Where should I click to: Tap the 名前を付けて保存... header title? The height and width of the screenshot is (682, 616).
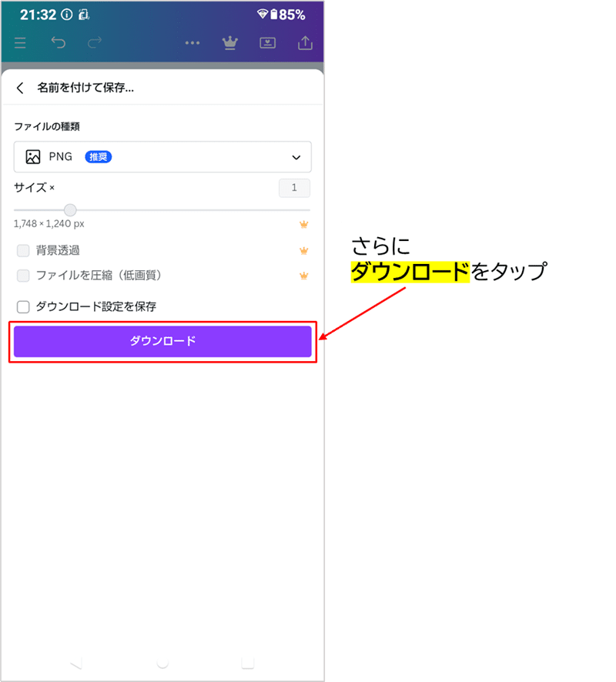point(85,88)
